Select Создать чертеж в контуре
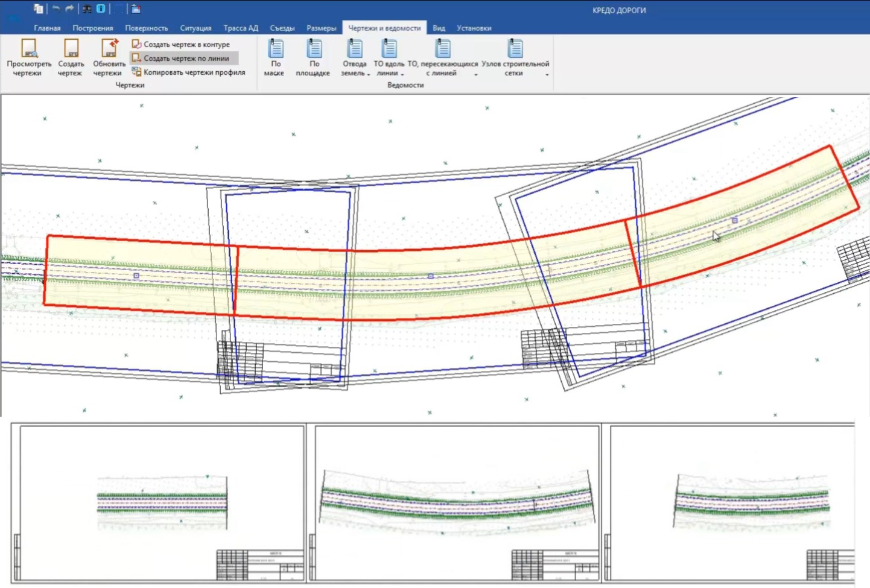The width and height of the screenshot is (870, 588). (180, 44)
